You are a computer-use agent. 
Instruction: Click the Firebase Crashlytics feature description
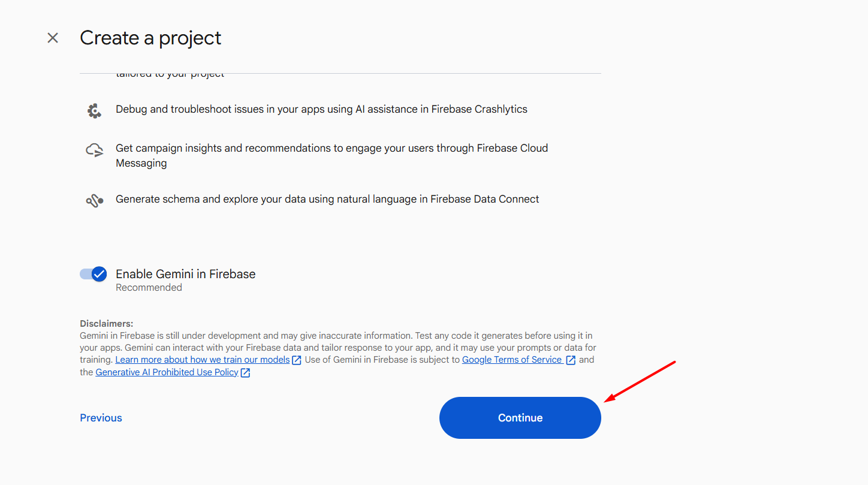[321, 109]
